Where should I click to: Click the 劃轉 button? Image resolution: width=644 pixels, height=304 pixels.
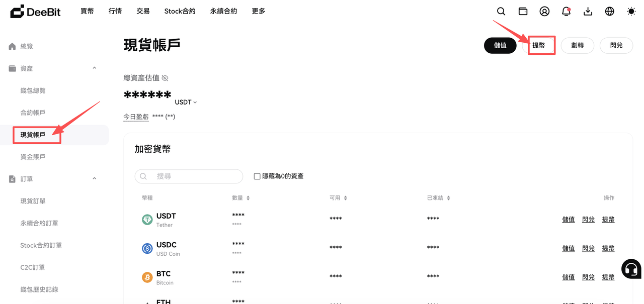point(578,45)
